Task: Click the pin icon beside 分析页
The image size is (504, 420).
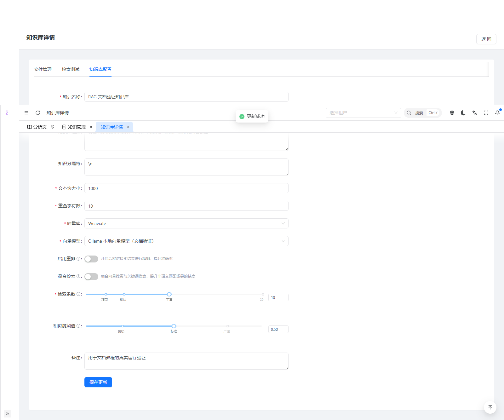Action: [52, 127]
